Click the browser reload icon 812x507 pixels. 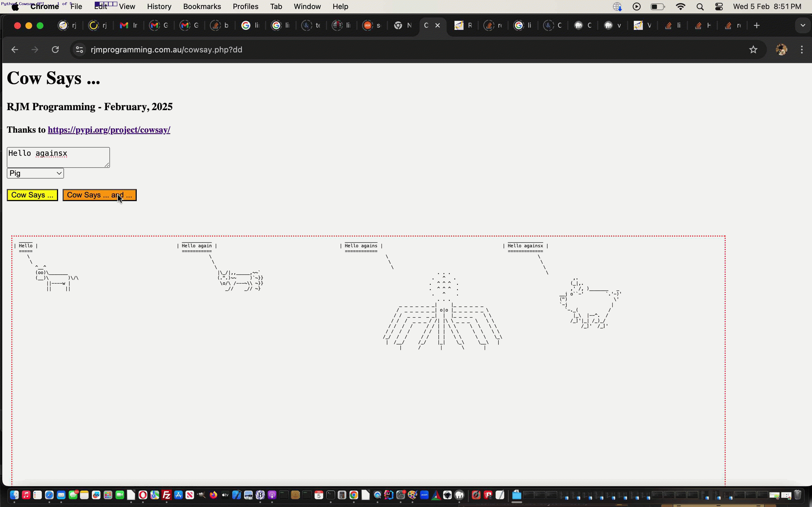pyautogui.click(x=55, y=50)
